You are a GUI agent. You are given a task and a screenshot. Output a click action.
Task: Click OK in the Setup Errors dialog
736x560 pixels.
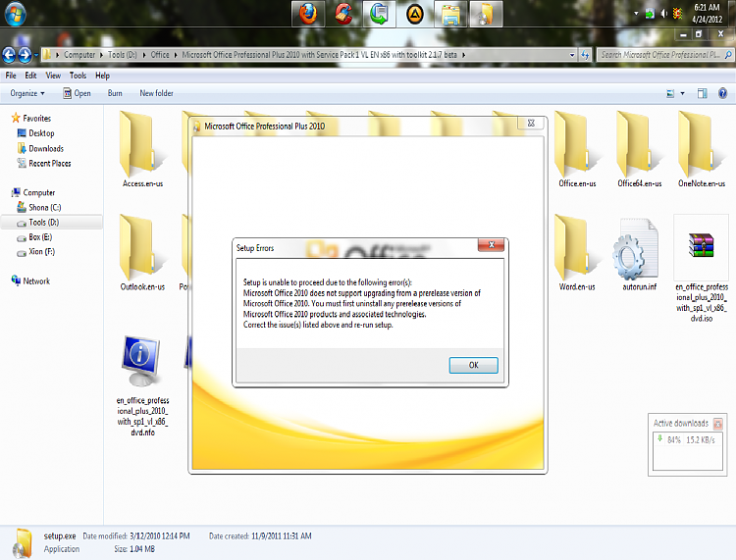[x=473, y=365]
